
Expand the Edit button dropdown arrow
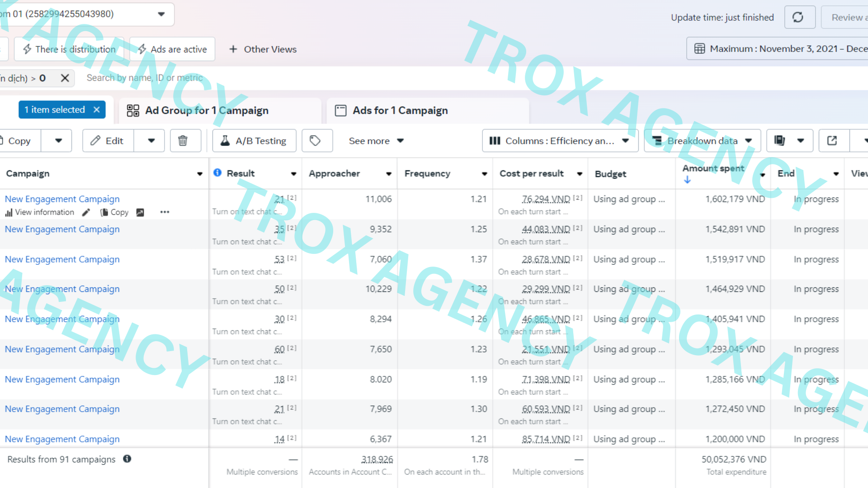[x=151, y=141]
